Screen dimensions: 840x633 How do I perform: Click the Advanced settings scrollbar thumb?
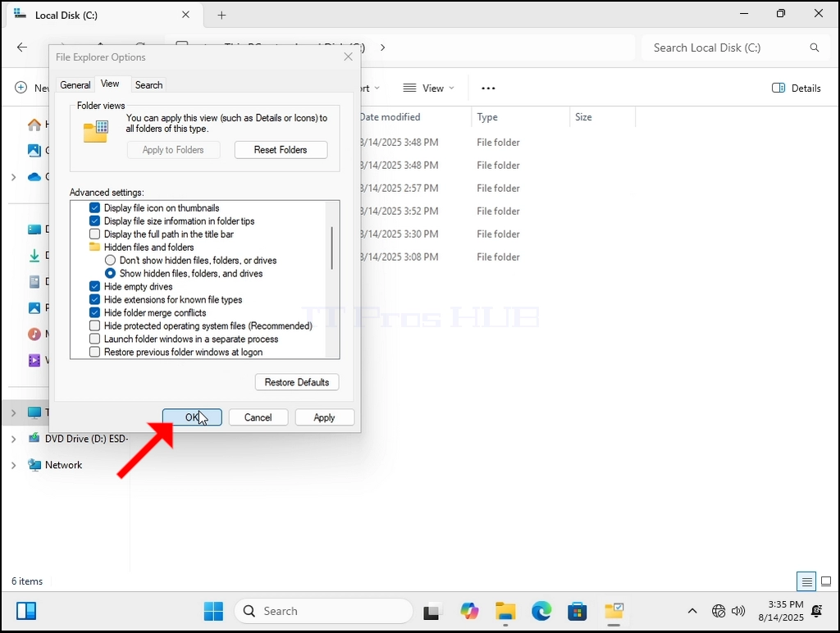332,248
